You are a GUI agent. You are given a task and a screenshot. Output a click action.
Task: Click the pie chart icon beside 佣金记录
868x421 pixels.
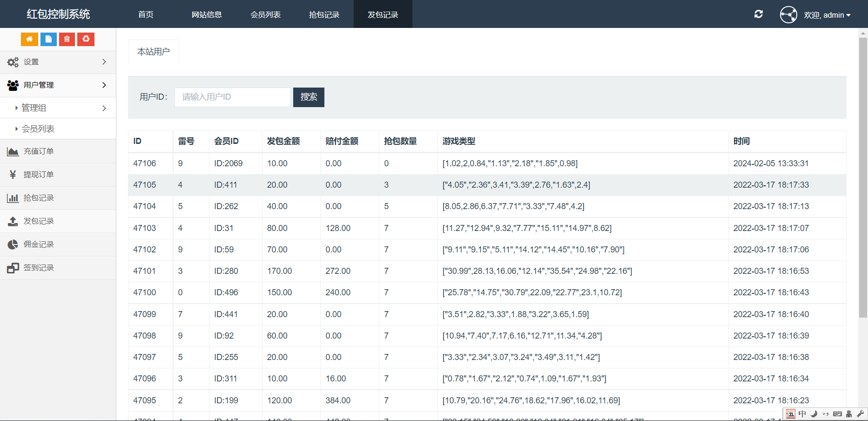tap(13, 244)
